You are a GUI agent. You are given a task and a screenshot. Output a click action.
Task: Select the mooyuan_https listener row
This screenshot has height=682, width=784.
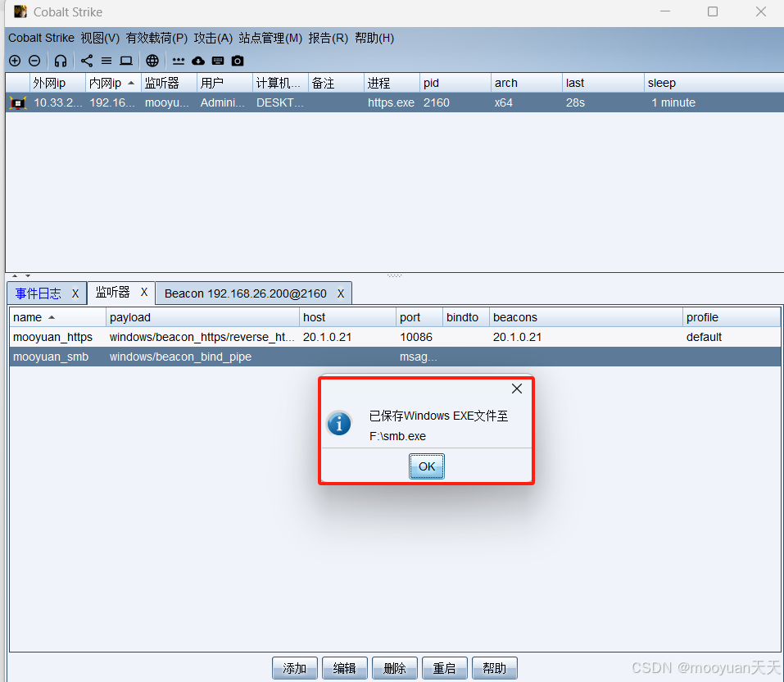coord(395,337)
